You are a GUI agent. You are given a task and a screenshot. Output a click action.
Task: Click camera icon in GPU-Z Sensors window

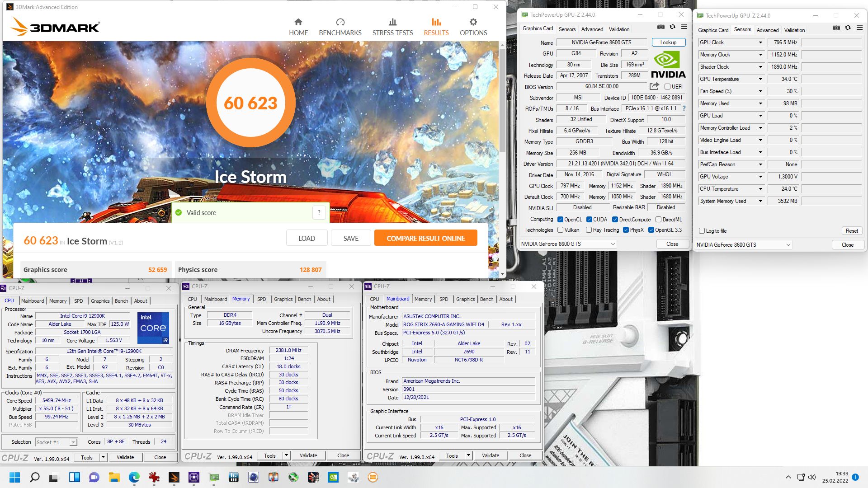pyautogui.click(x=836, y=28)
